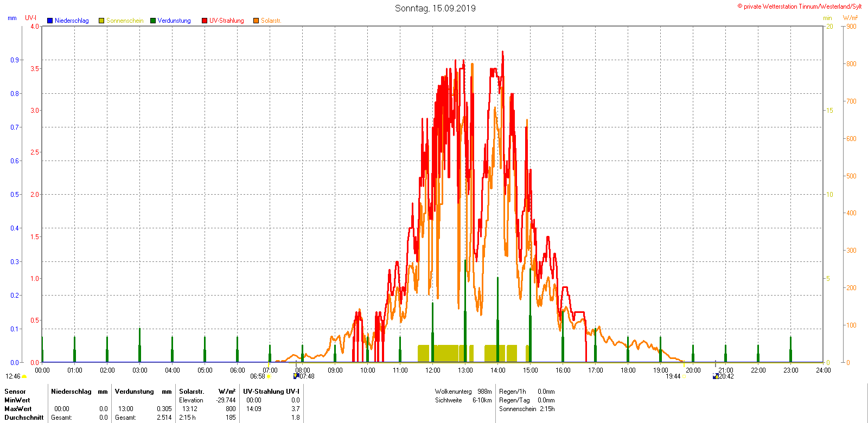Click the red UV-Strahlung legend swatch

point(205,21)
